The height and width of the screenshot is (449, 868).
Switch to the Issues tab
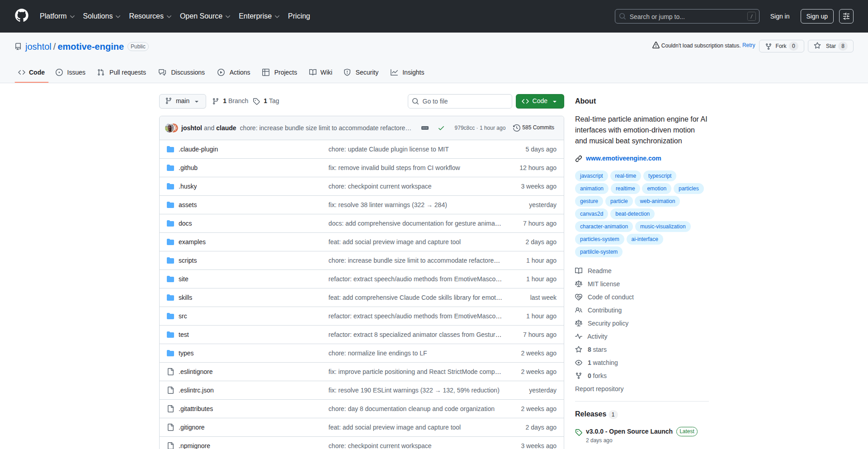71,72
